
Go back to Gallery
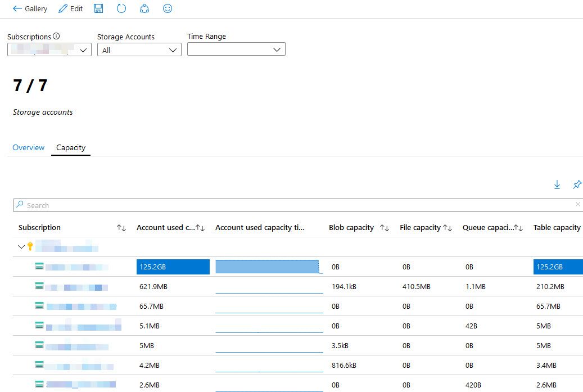[30, 8]
